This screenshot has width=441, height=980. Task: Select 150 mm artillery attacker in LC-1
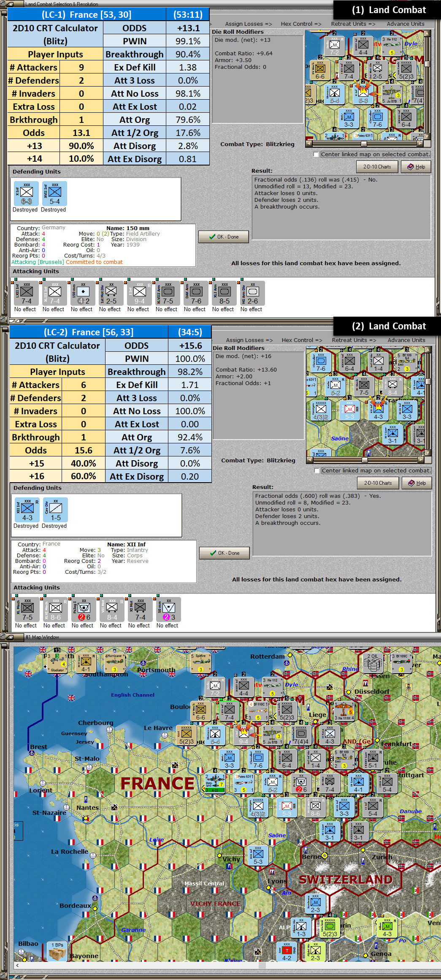[83, 293]
